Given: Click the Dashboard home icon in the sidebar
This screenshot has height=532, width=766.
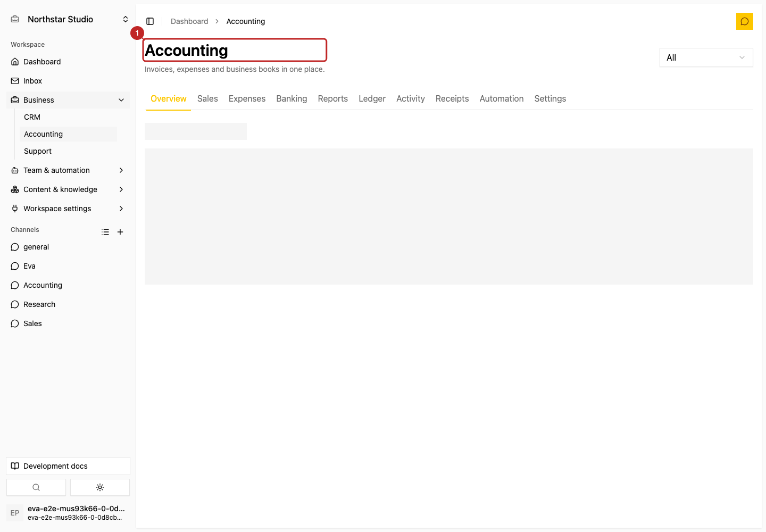Looking at the screenshot, I should point(15,62).
